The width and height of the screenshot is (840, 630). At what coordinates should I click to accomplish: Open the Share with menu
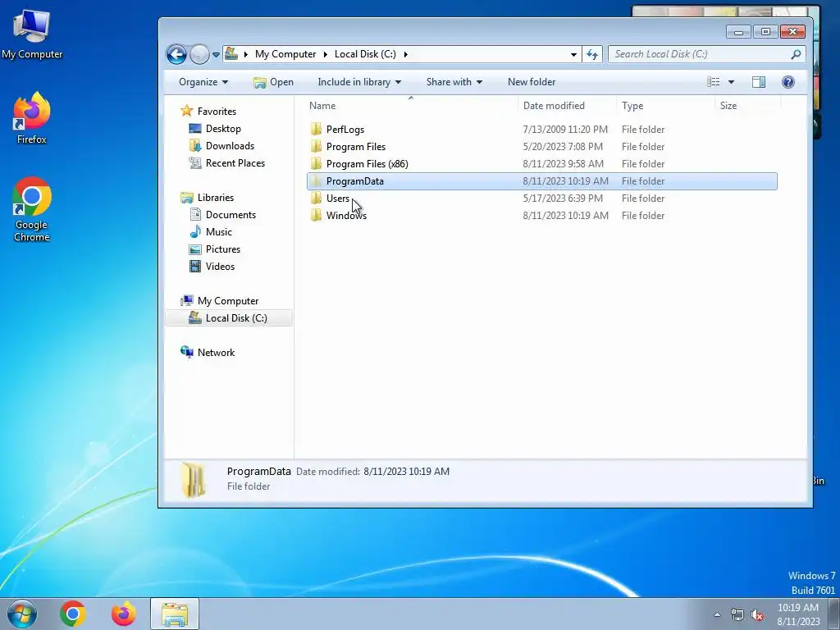tap(454, 82)
